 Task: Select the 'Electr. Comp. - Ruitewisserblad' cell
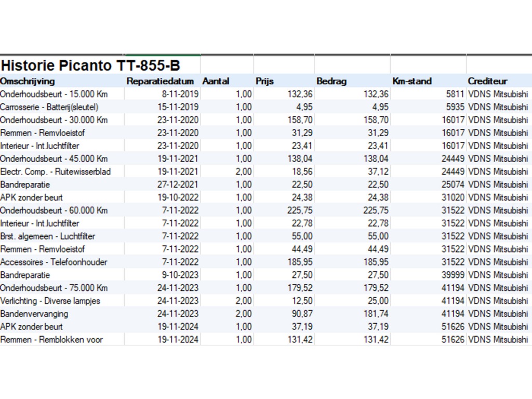(x=56, y=171)
